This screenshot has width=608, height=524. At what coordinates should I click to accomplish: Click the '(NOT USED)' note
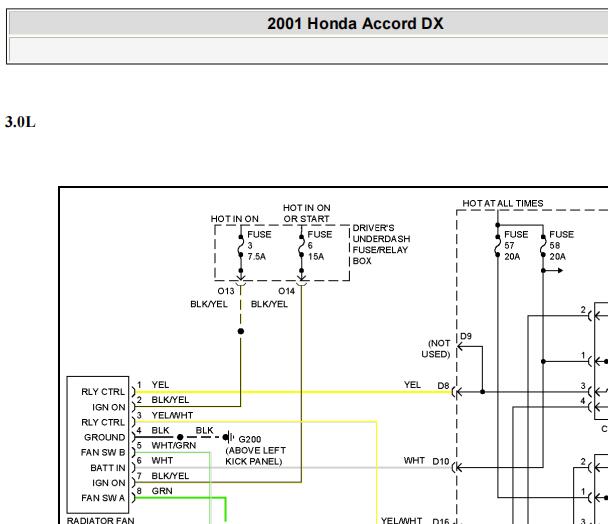click(x=436, y=349)
